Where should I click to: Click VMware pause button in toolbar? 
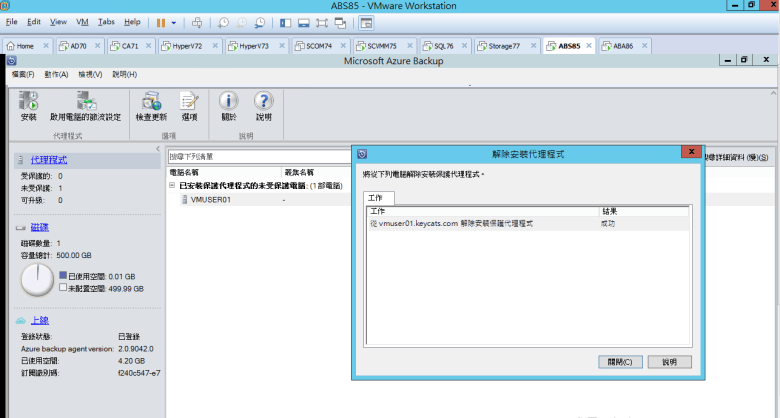point(161,21)
